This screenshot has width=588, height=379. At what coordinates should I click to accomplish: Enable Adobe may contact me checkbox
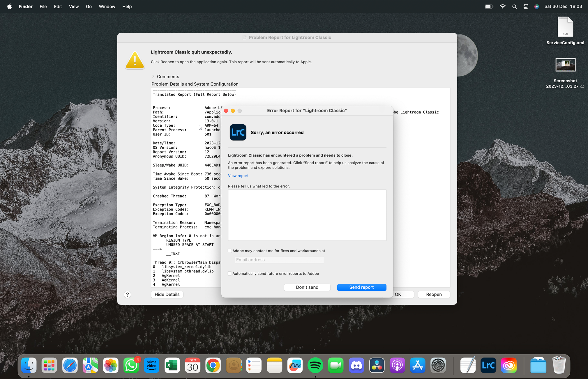pos(230,251)
